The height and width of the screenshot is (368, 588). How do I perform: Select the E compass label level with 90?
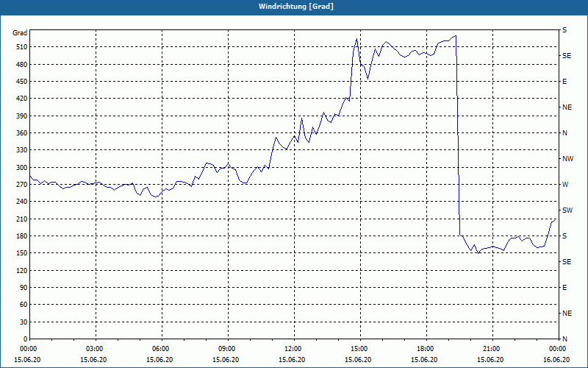[564, 288]
